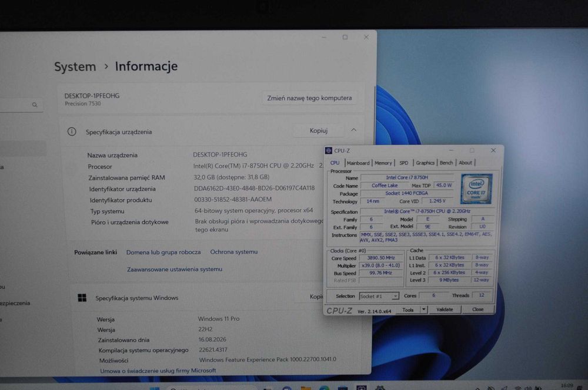
Task: Click the Windows 11 Pro version value
Action: pos(219,319)
